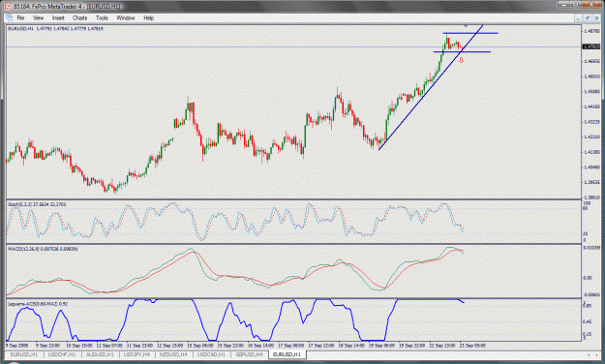
Task: Open the Insert menu
Action: point(58,18)
